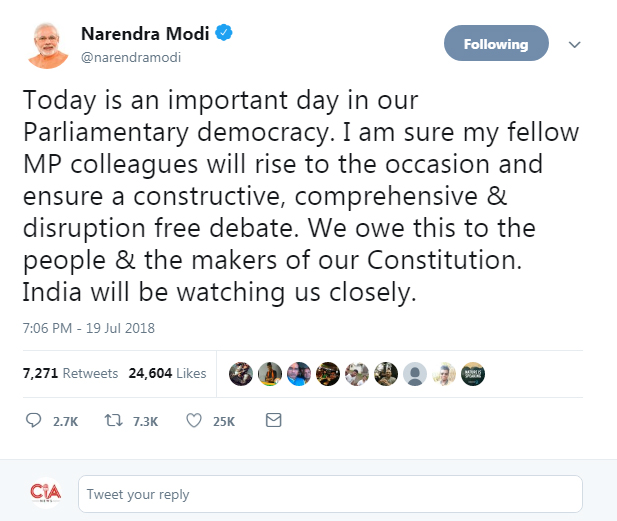
Task: Click the retweet arrows icon
Action: click(113, 420)
